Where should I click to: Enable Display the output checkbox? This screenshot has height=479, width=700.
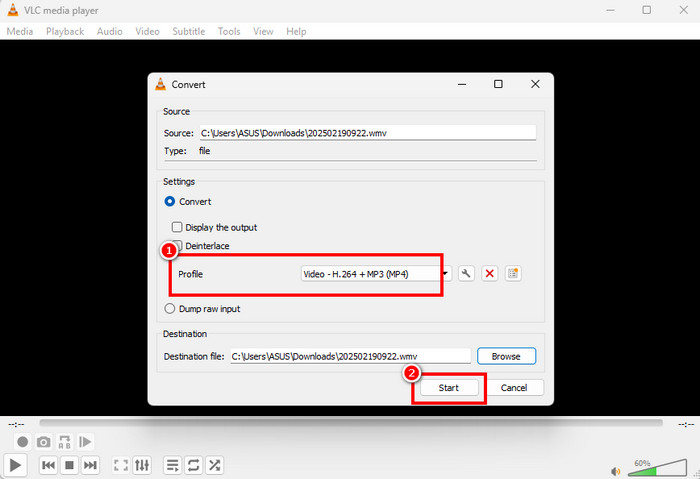(x=177, y=227)
